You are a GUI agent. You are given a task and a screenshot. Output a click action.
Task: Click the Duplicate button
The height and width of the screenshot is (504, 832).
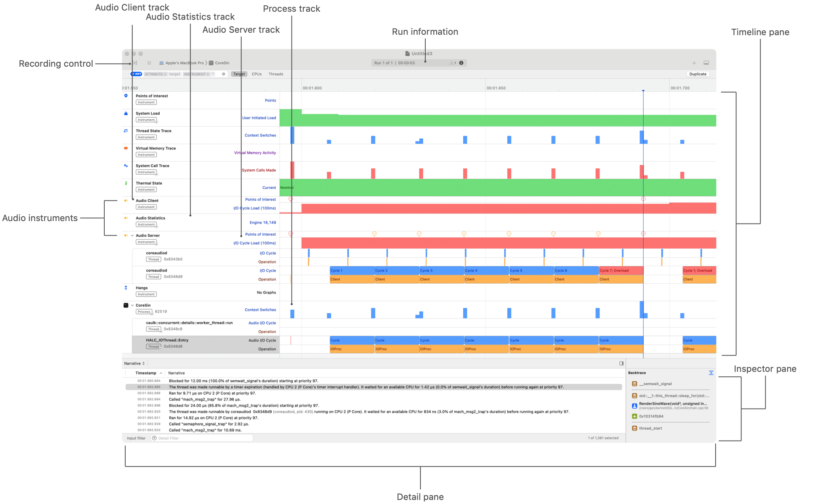click(698, 74)
